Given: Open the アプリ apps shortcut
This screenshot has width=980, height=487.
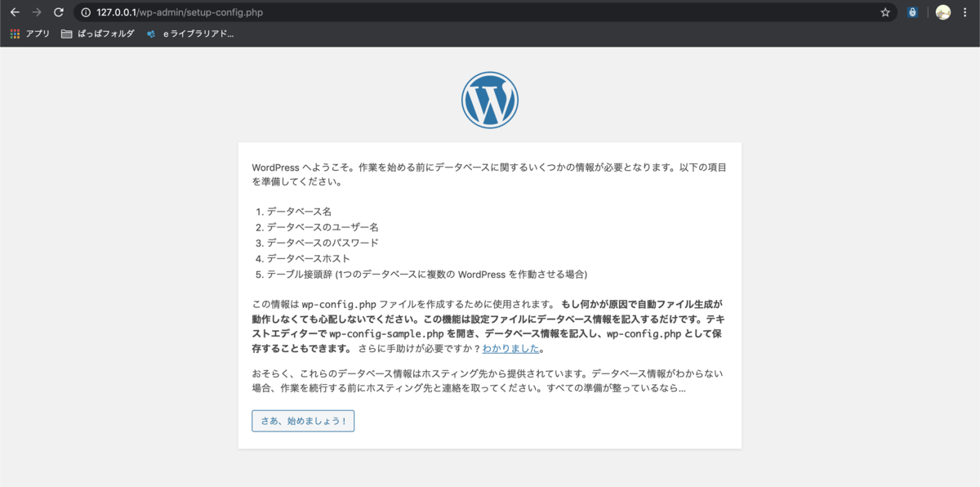Looking at the screenshot, I should (x=30, y=34).
